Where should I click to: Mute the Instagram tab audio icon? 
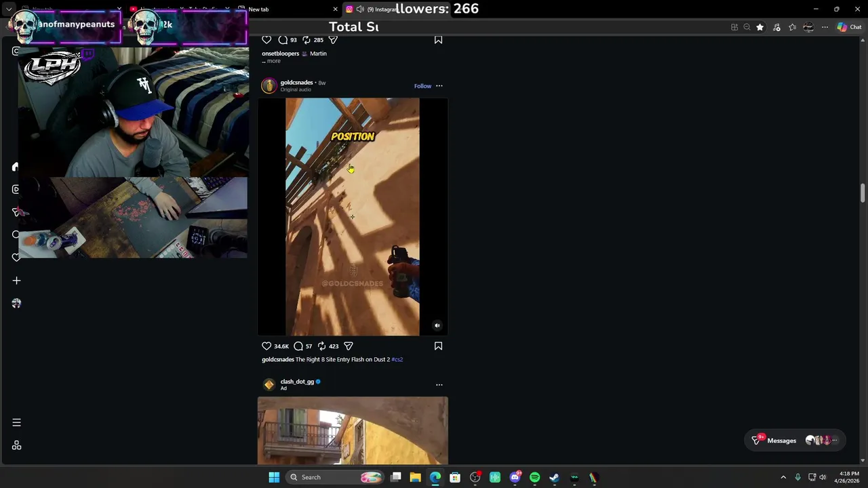pos(360,9)
